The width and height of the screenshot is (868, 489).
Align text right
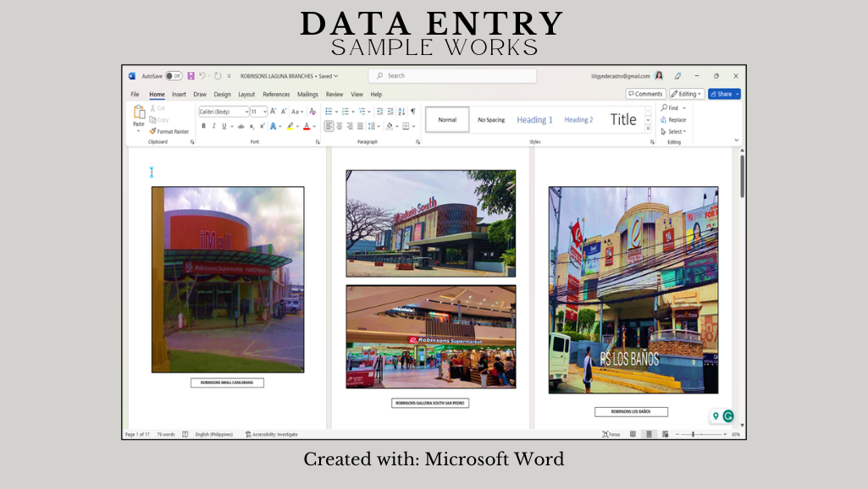click(350, 127)
